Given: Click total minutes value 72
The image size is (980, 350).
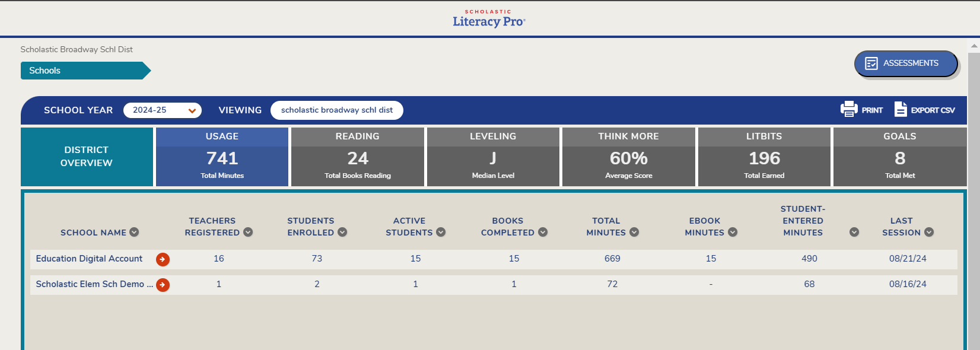Looking at the screenshot, I should [x=612, y=284].
